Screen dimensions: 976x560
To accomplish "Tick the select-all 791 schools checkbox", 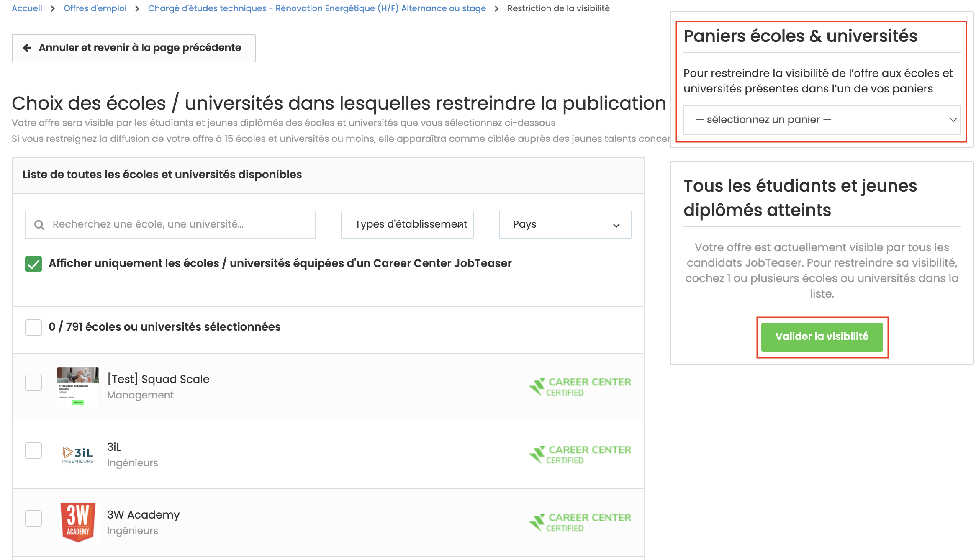I will point(33,327).
